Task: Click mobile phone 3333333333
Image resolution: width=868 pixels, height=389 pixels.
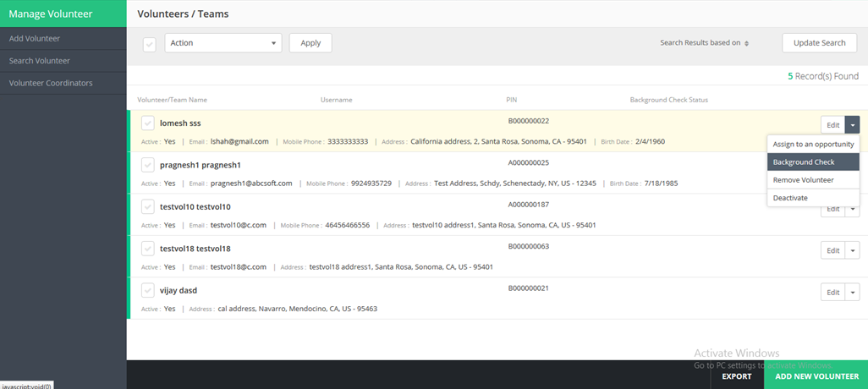Action: click(348, 142)
